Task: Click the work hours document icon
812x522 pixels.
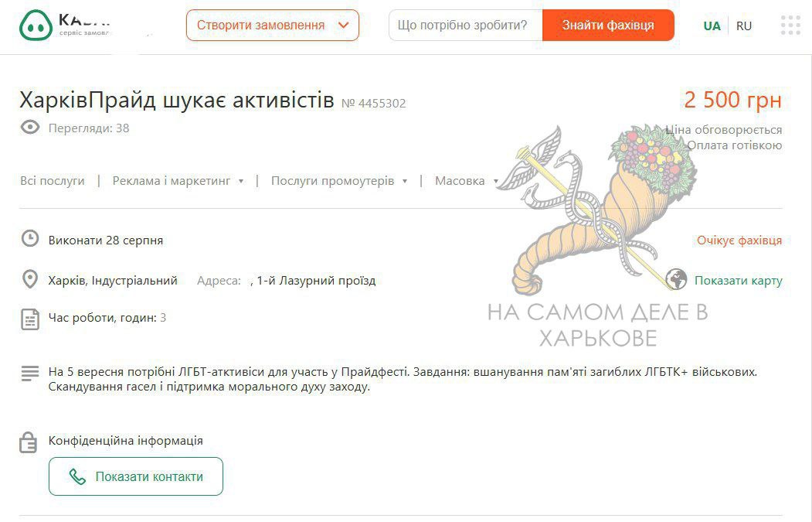Action: 30,319
